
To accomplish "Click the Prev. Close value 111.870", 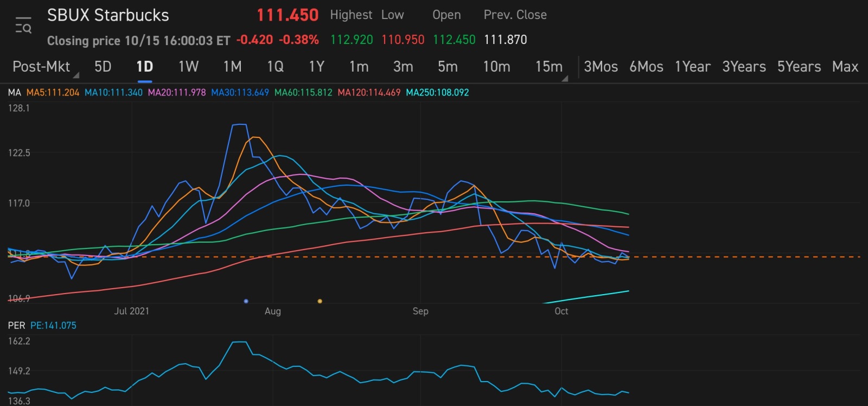I will click(505, 40).
